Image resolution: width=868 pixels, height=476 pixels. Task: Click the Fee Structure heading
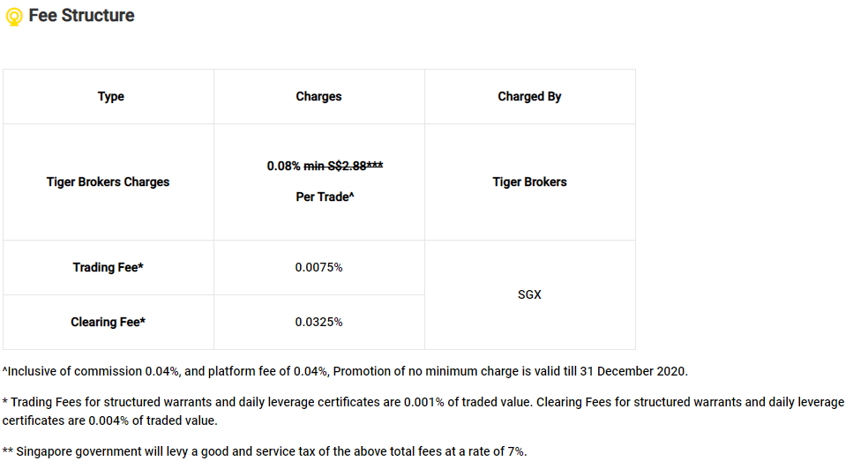tap(81, 16)
